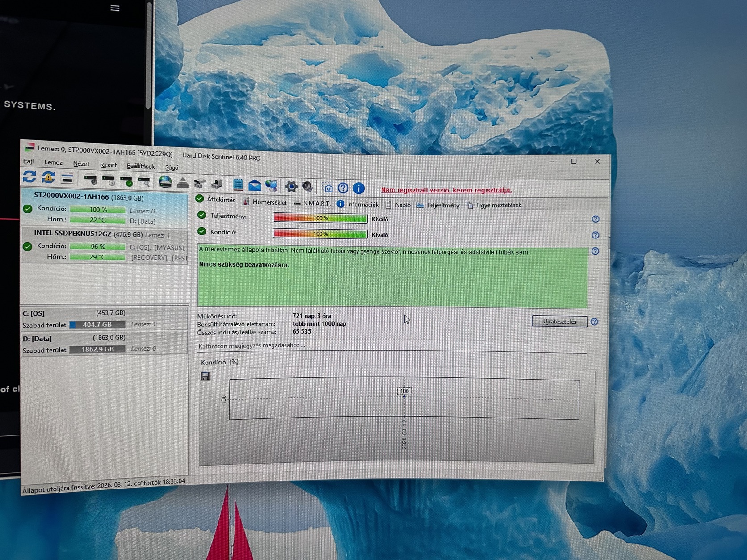Click the Hard Disk Sentinel title bar icon
747x560 pixels.
[29, 147]
